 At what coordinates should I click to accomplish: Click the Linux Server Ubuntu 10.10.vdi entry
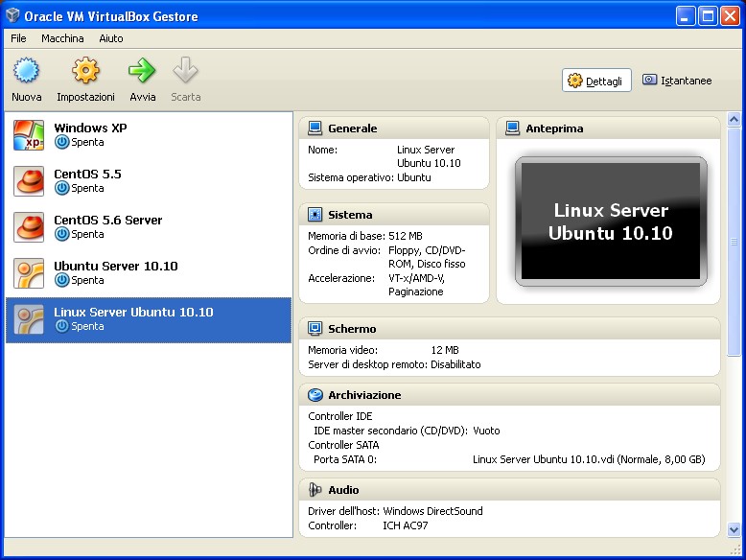click(589, 459)
